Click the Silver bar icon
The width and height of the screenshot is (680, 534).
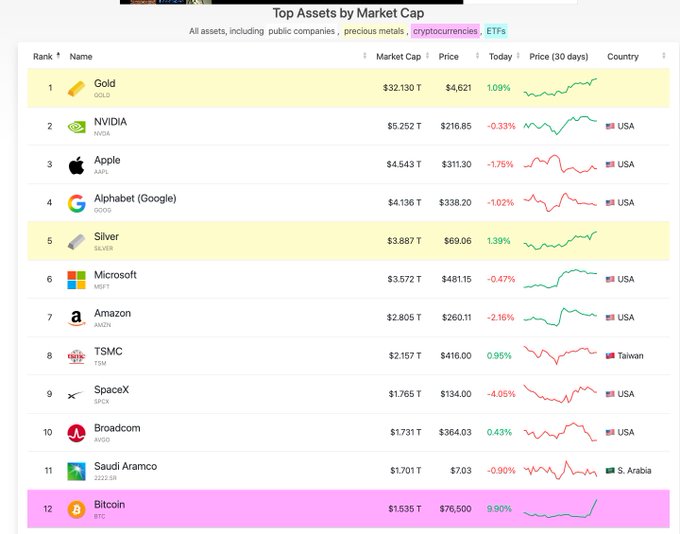[x=76, y=242]
